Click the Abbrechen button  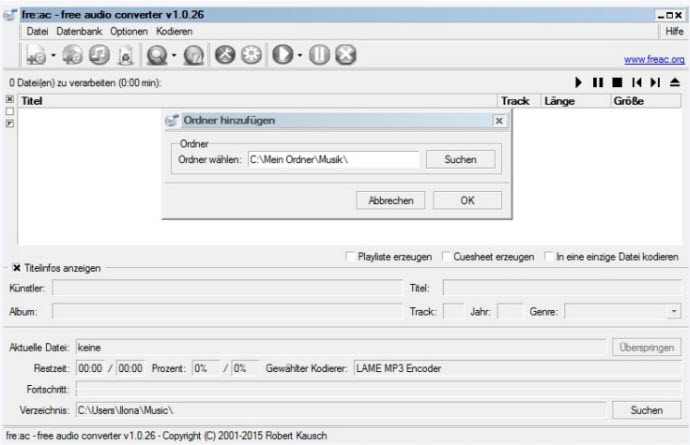pos(391,200)
